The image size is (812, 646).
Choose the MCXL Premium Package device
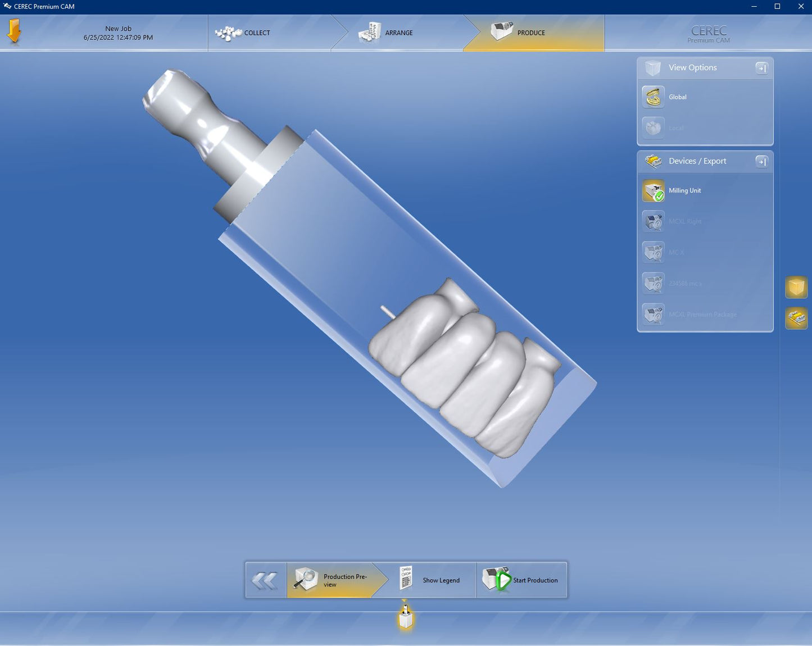click(x=654, y=315)
